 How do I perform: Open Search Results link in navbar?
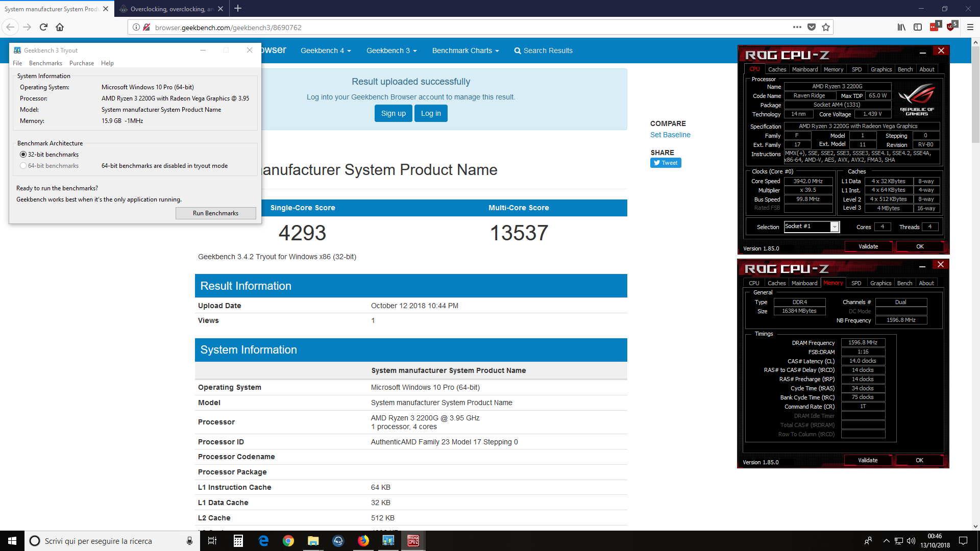[543, 51]
